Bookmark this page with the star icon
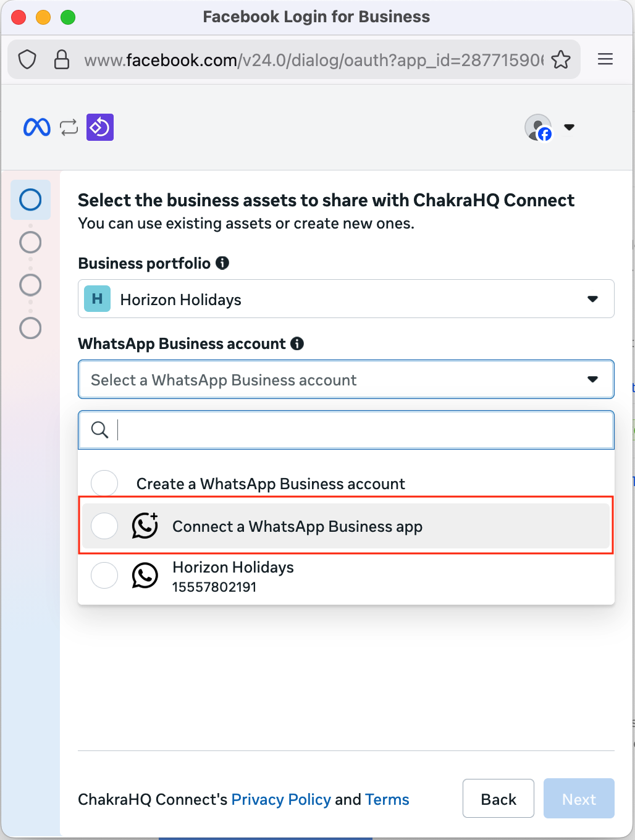Viewport: 635px width, 840px height. (x=561, y=60)
